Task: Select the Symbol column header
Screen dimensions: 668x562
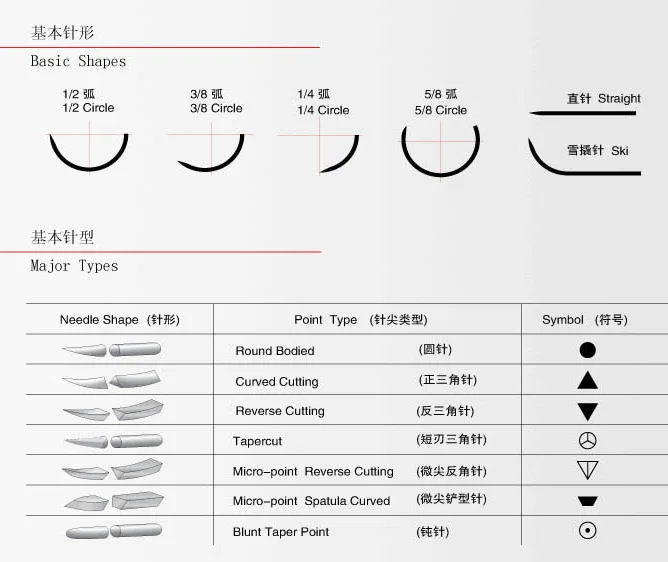Action: click(584, 320)
